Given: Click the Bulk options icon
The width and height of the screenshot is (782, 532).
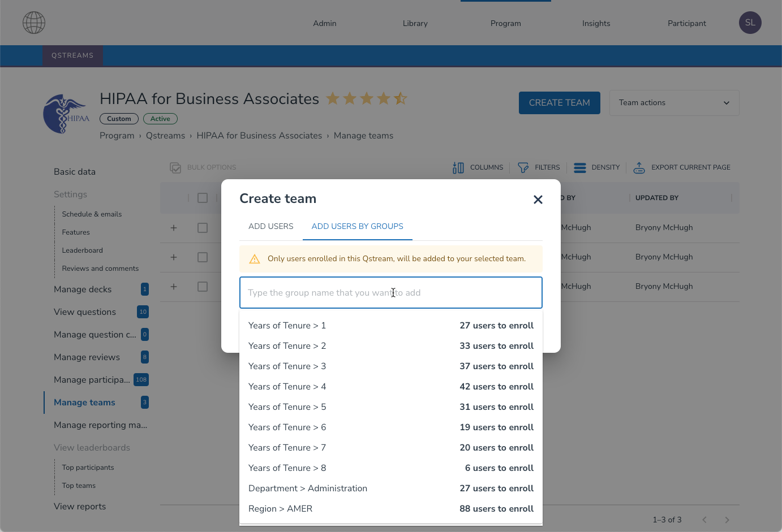Looking at the screenshot, I should [175, 167].
